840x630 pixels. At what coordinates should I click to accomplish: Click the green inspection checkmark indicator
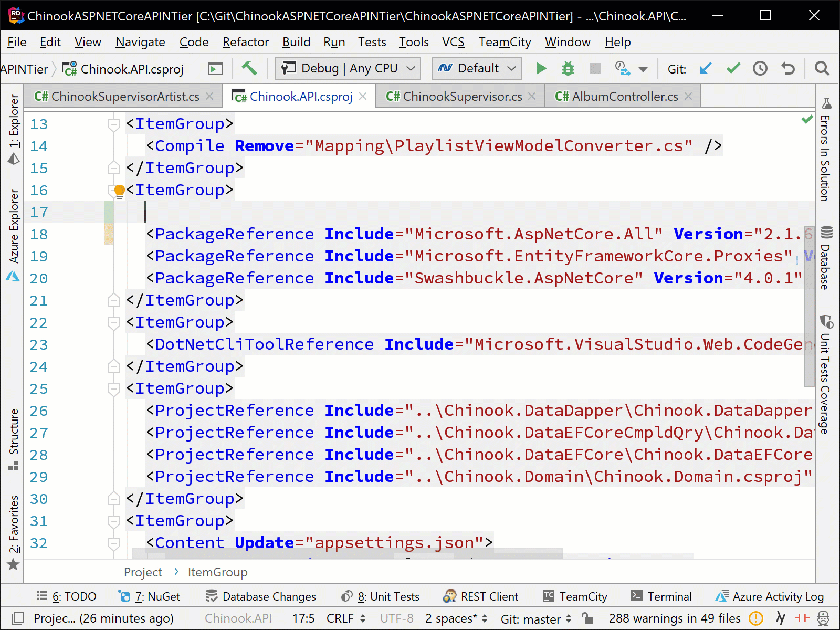[807, 120]
